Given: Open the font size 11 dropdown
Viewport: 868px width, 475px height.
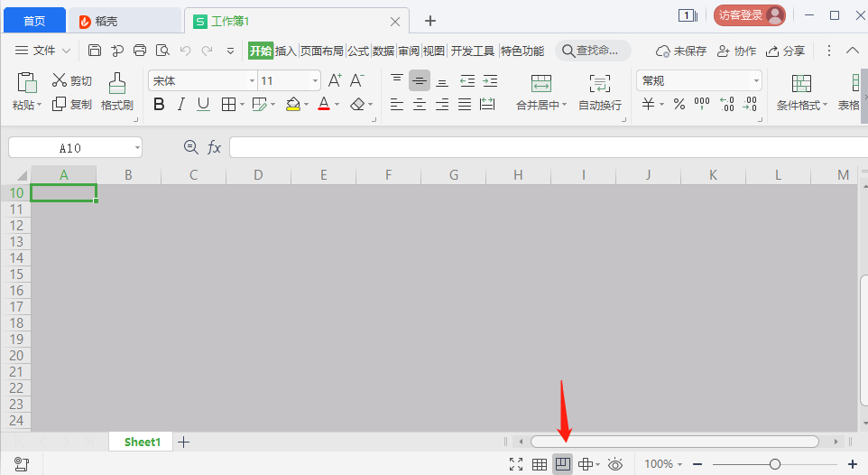Looking at the screenshot, I should [315, 81].
